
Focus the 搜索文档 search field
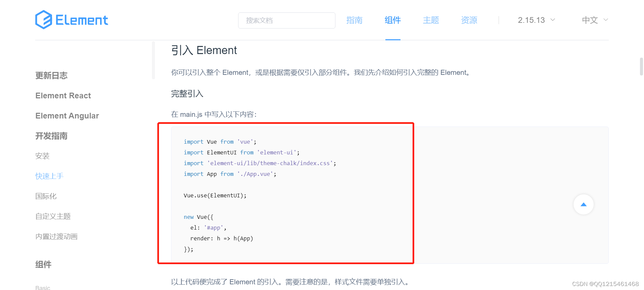pyautogui.click(x=287, y=20)
